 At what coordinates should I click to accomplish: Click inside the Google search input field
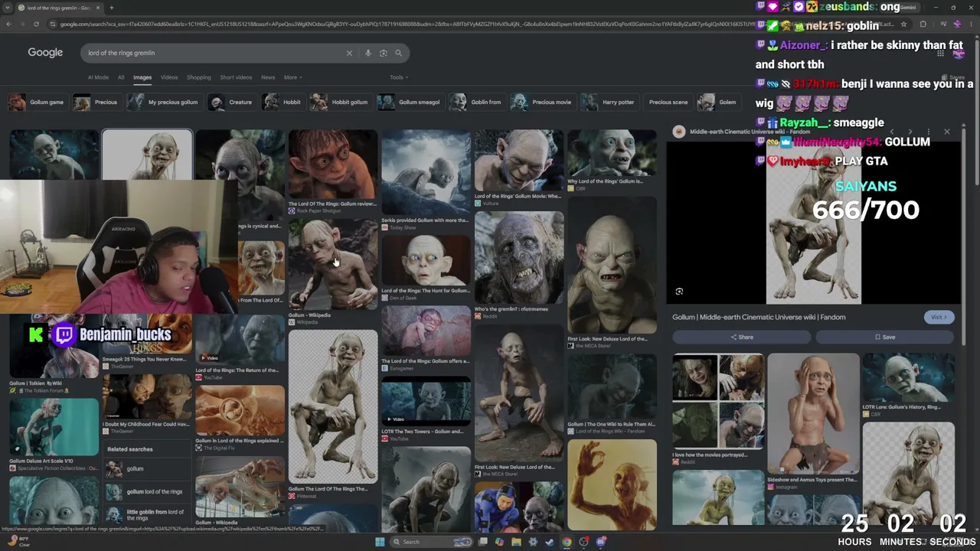pos(214,53)
